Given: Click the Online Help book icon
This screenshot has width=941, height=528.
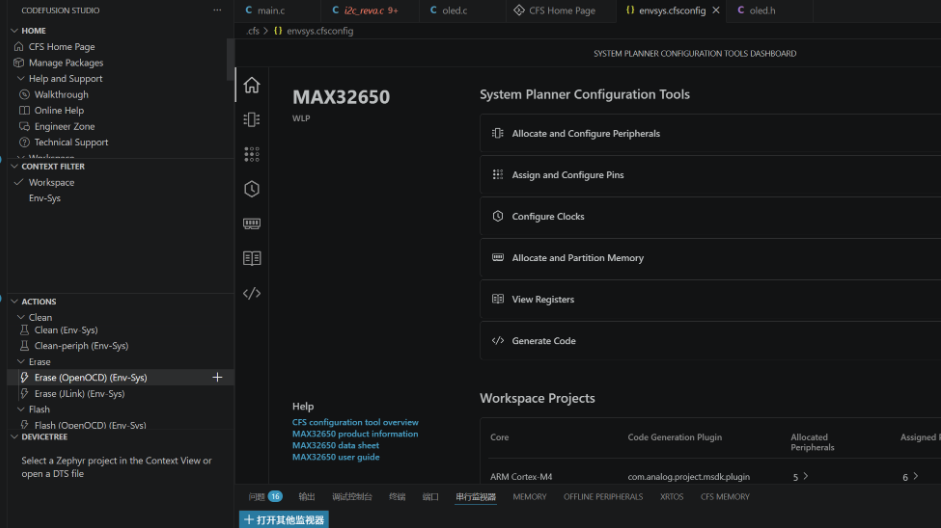Looking at the screenshot, I should click(24, 110).
